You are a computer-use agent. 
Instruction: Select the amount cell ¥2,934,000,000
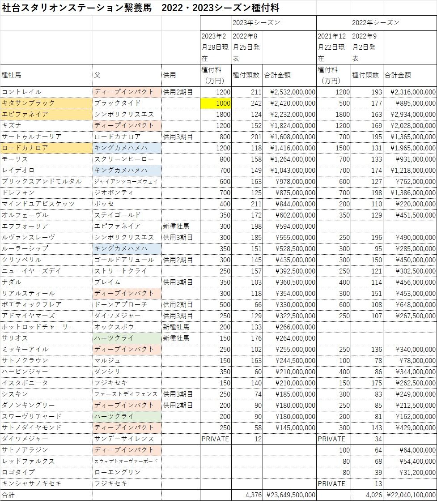coord(410,115)
